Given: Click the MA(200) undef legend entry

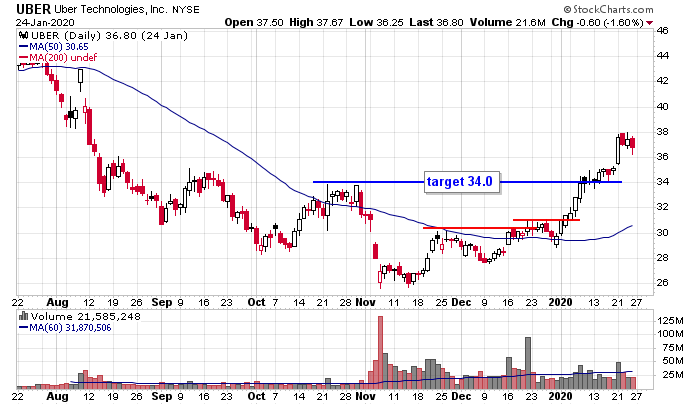Looking at the screenshot, I should click(58, 58).
